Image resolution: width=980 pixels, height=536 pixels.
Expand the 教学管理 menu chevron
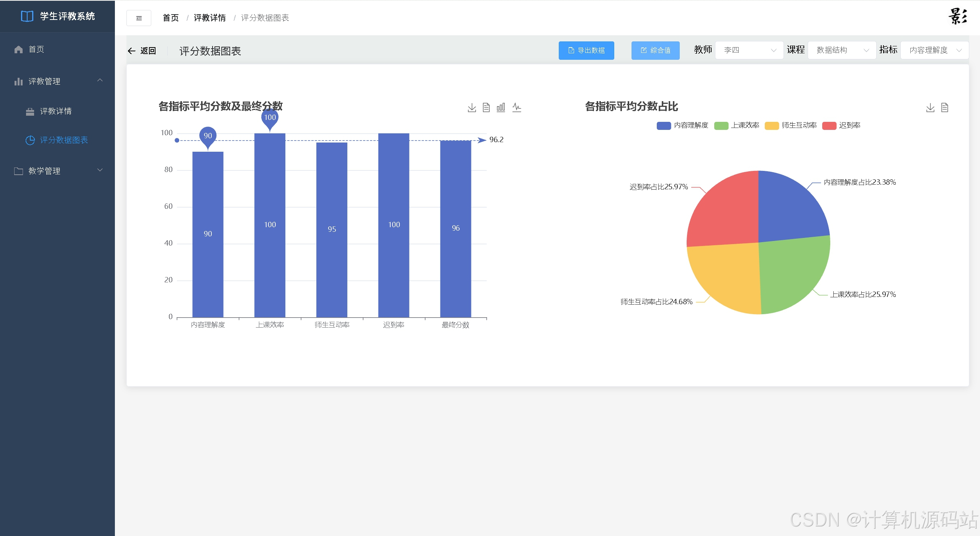[x=100, y=170]
